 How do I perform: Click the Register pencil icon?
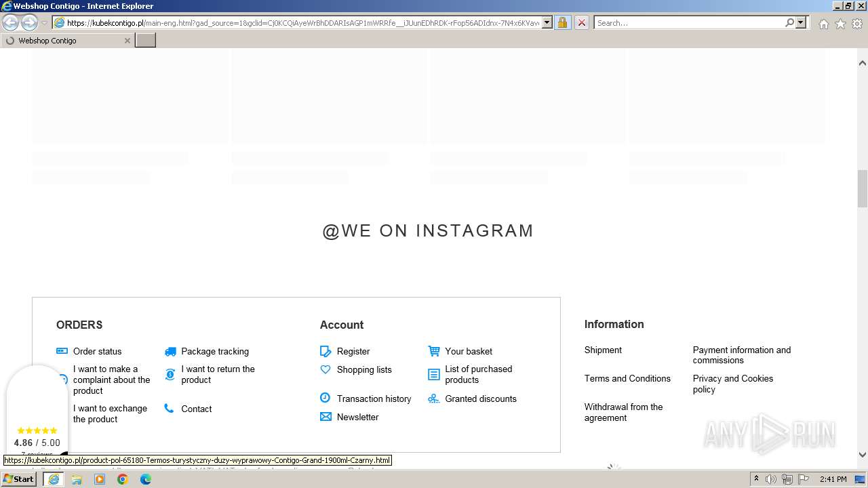[325, 351]
